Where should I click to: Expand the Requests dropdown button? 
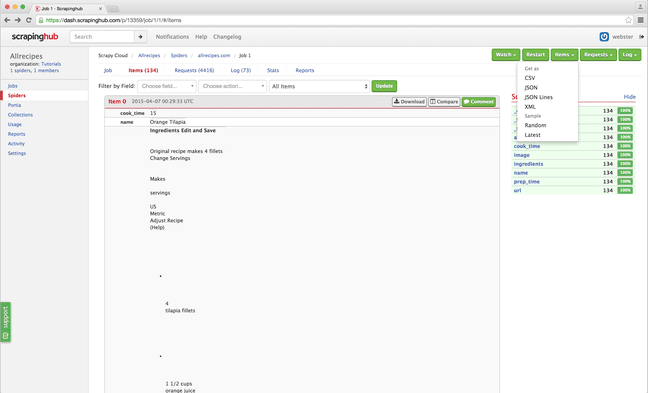(598, 55)
